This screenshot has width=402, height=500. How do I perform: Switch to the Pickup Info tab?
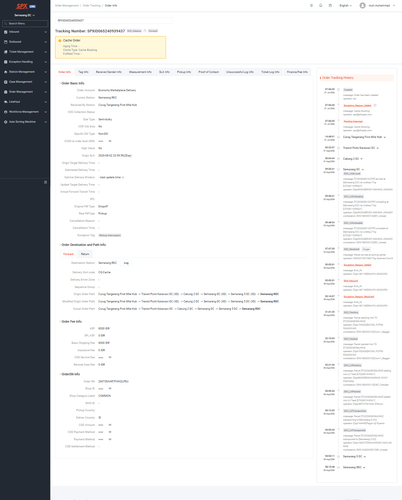click(x=184, y=72)
